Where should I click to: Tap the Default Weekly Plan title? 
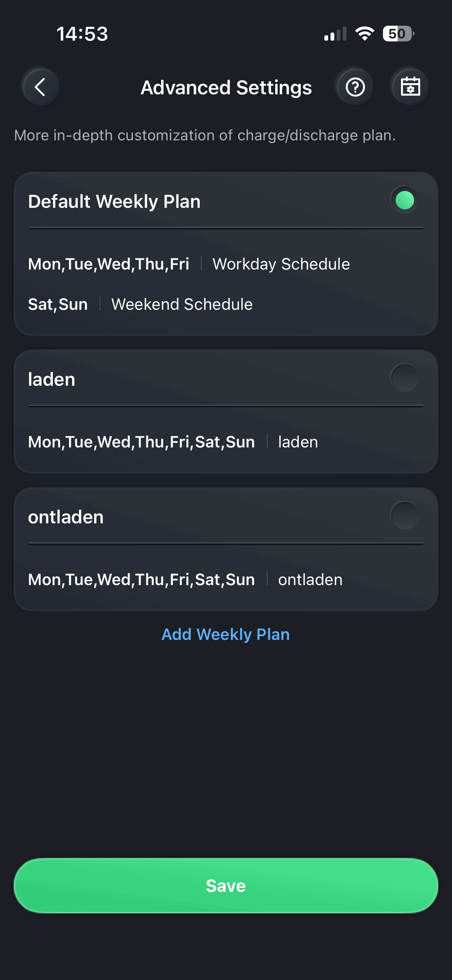click(x=114, y=201)
